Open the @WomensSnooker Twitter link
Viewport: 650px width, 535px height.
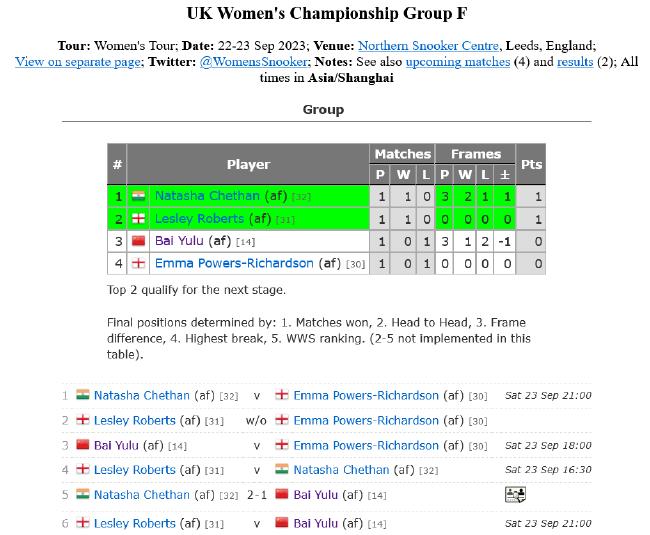[254, 62]
